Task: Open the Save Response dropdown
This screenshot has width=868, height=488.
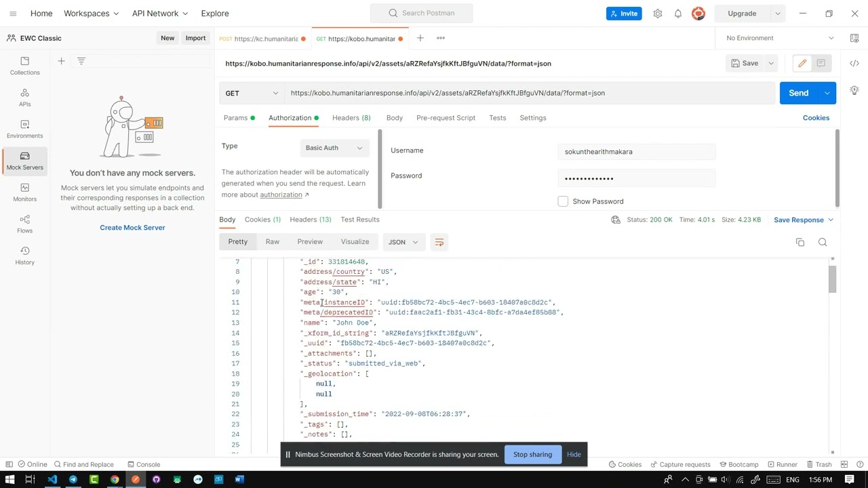Action: click(804, 220)
